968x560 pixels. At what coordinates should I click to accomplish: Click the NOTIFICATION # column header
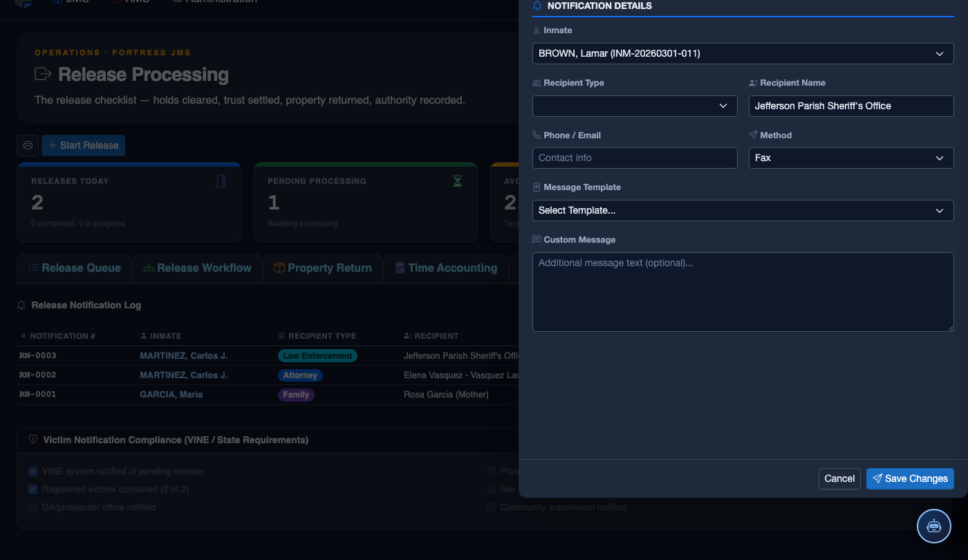click(58, 336)
